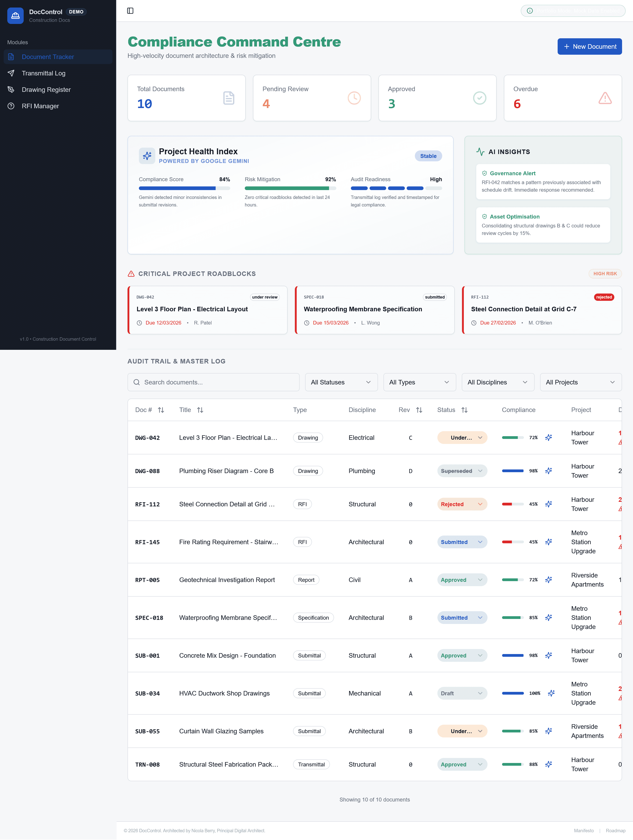The image size is (633, 840).
Task: Click the Search documents input field
Action: click(214, 382)
